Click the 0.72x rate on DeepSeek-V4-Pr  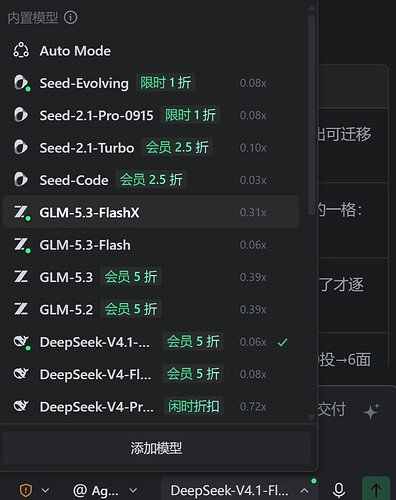(253, 407)
